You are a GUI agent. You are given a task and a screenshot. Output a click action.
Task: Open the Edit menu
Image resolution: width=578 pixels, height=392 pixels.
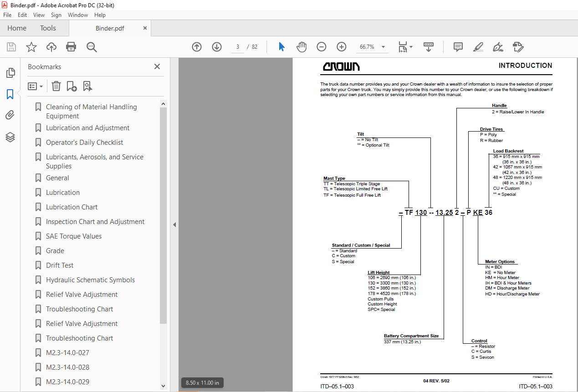click(x=22, y=15)
